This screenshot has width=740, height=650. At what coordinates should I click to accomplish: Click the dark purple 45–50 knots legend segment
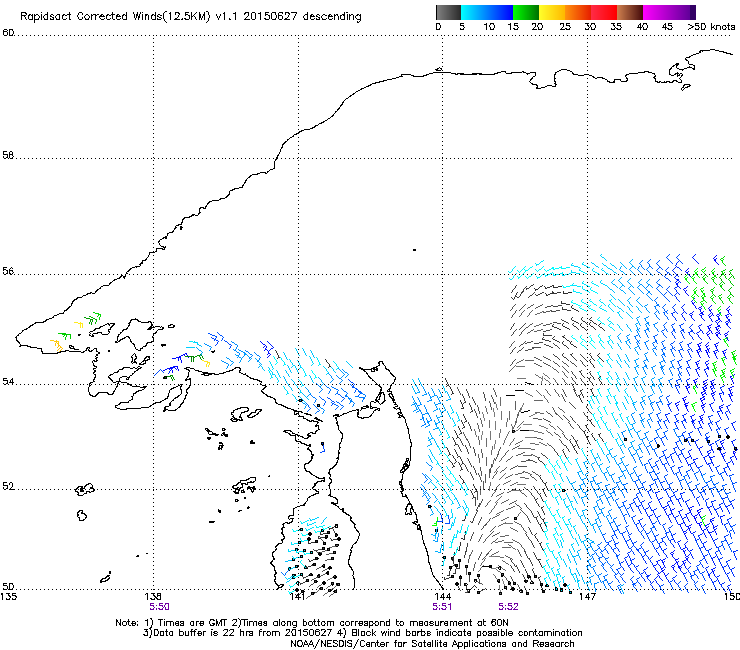(x=682, y=12)
